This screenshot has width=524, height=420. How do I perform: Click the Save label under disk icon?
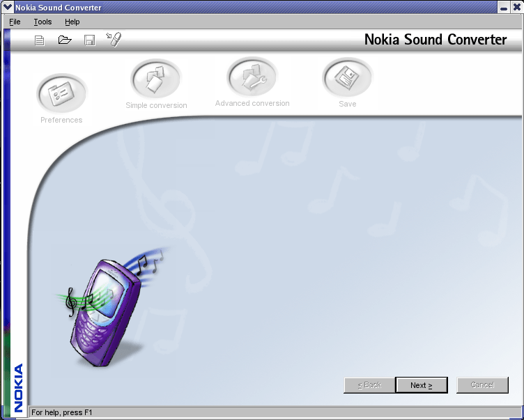click(348, 104)
